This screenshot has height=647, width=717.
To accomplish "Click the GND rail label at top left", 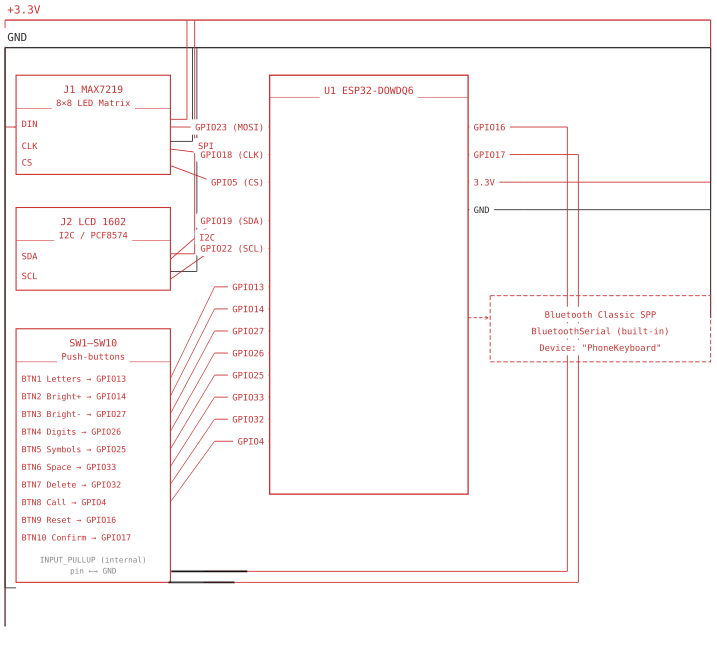I will pyautogui.click(x=17, y=37).
